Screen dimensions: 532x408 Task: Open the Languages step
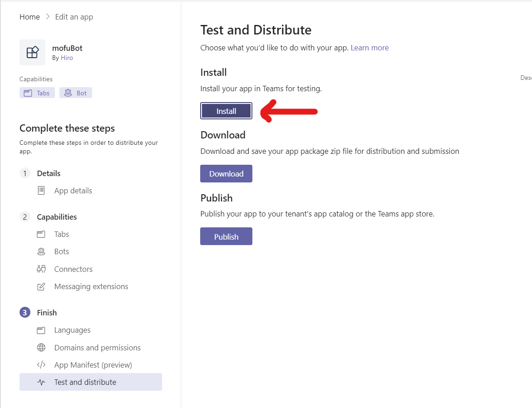[x=72, y=330]
